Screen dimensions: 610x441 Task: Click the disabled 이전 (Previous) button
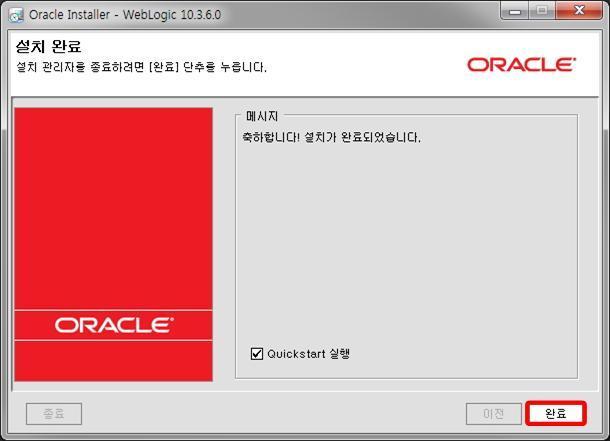click(x=494, y=414)
